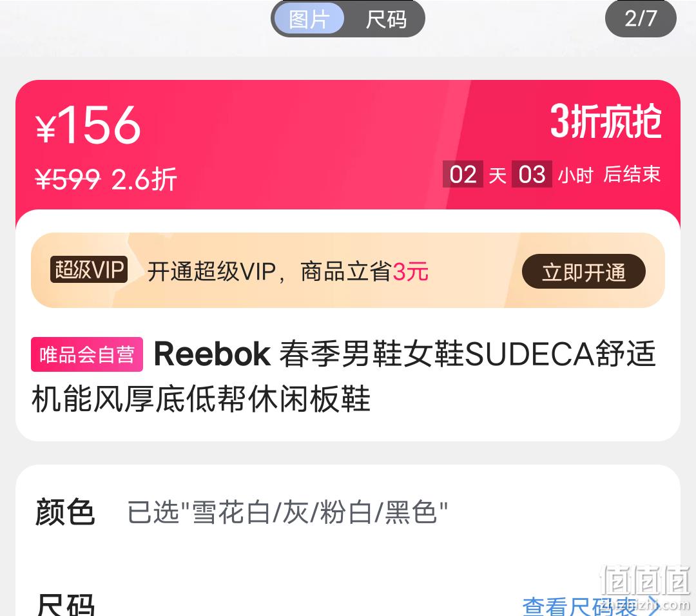Tap the 3元 savings amount

pos(411,271)
